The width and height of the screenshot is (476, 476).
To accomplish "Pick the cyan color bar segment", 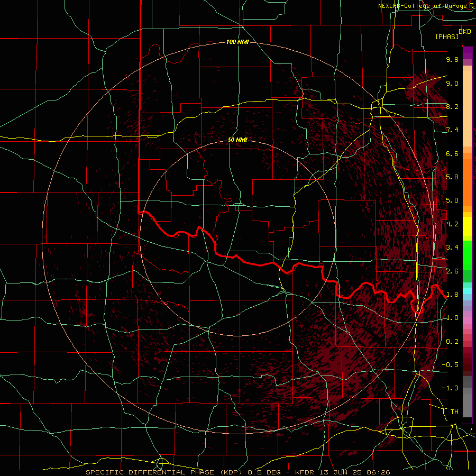I will [x=467, y=291].
